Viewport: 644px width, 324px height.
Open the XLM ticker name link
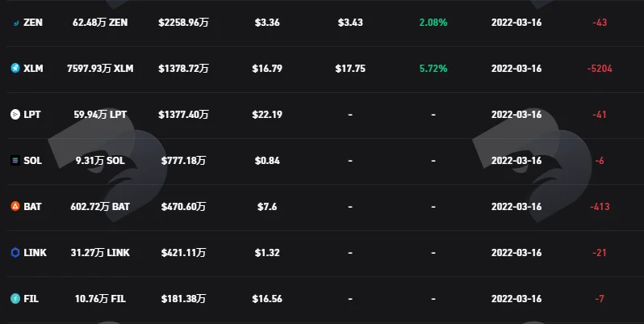click(x=33, y=68)
